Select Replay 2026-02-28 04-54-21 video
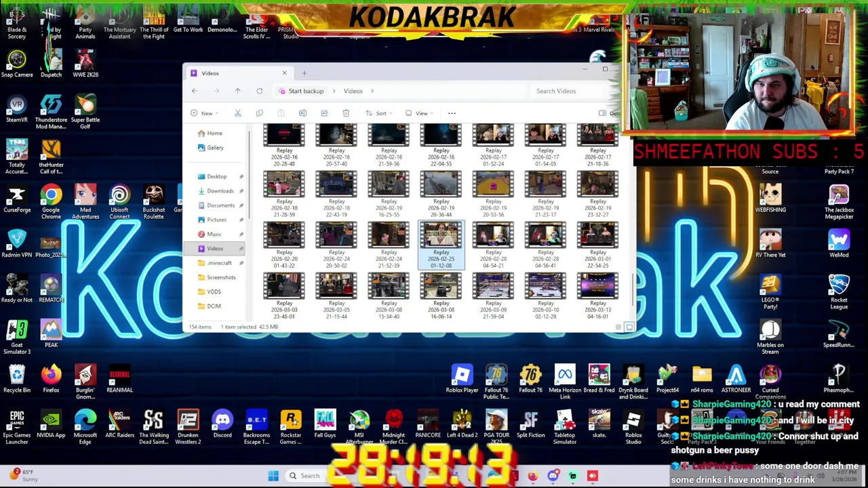The height and width of the screenshot is (488, 868). click(x=493, y=245)
